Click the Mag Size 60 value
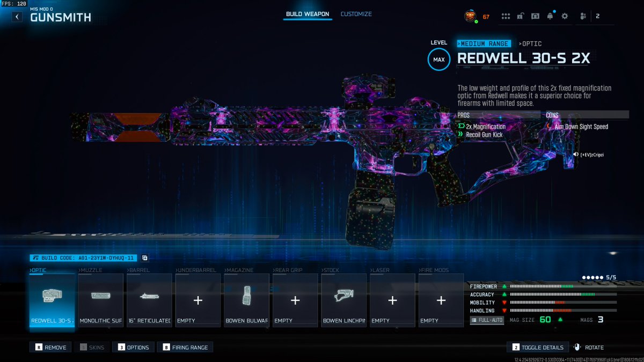644x362 pixels. click(545, 320)
